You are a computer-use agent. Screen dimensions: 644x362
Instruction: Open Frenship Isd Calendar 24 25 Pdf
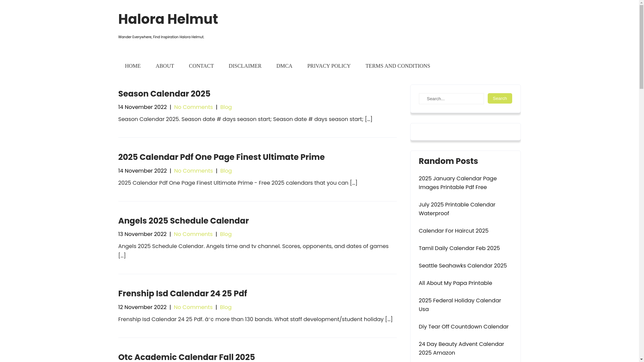tap(182, 294)
